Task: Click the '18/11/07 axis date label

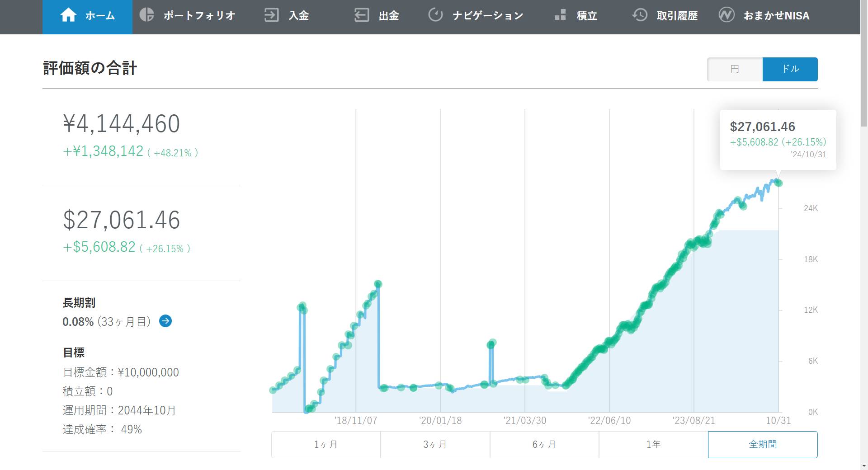Action: (x=356, y=421)
